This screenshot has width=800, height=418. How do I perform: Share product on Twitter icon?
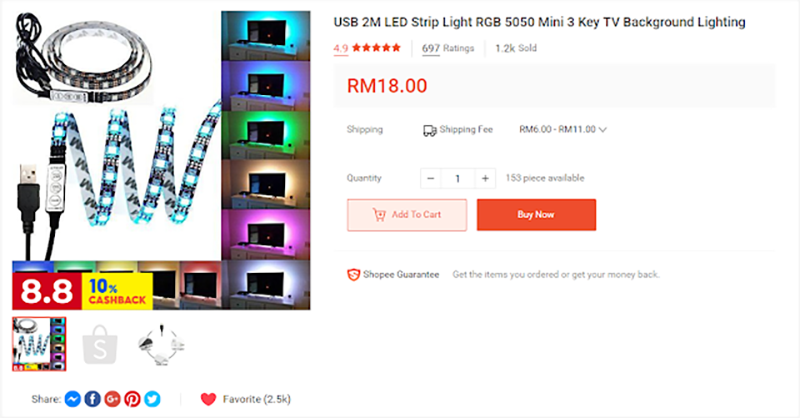[x=152, y=399]
